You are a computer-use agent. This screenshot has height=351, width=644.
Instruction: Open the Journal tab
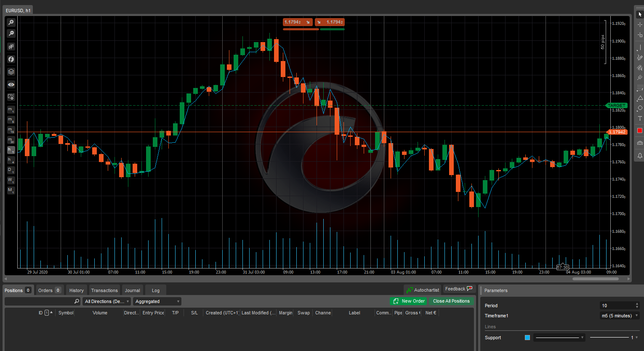(x=132, y=290)
